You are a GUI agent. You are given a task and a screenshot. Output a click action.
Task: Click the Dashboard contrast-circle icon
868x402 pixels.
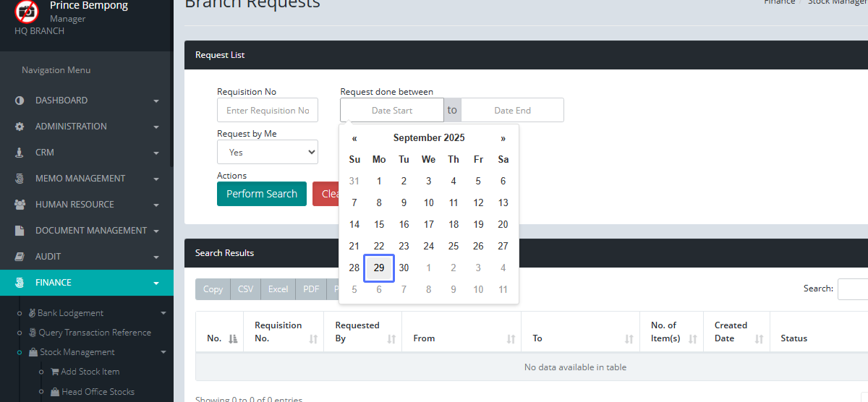20,100
